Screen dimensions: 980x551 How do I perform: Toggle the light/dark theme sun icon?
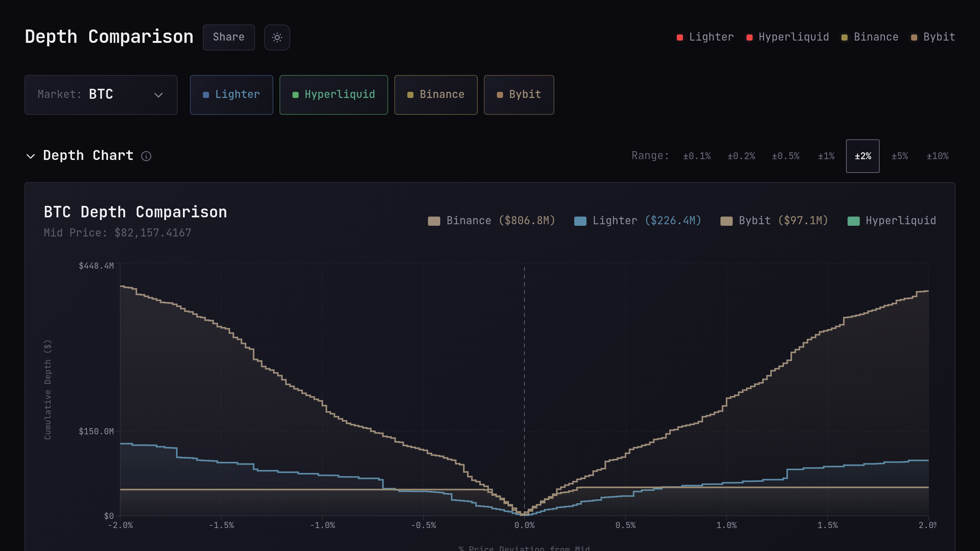[x=277, y=37]
